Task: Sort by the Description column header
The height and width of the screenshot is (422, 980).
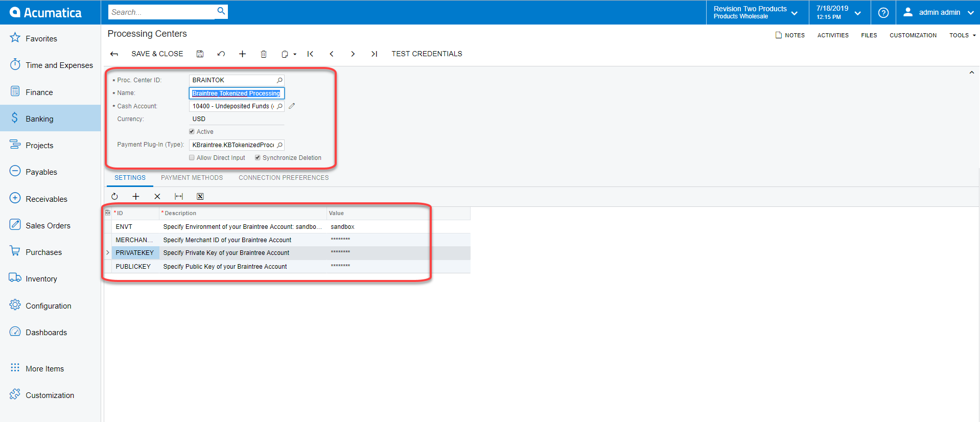Action: click(x=243, y=213)
